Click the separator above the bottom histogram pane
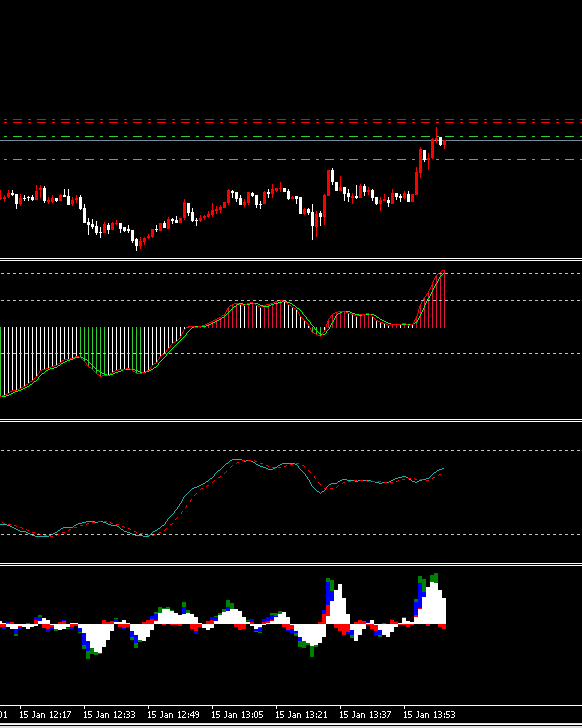This screenshot has width=582, height=728. tap(291, 564)
